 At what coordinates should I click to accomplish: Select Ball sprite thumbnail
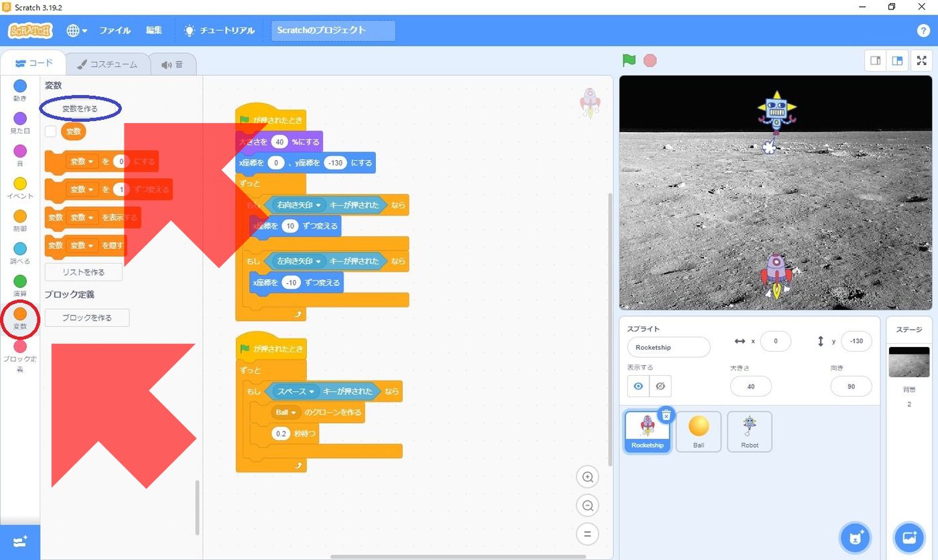tap(698, 431)
